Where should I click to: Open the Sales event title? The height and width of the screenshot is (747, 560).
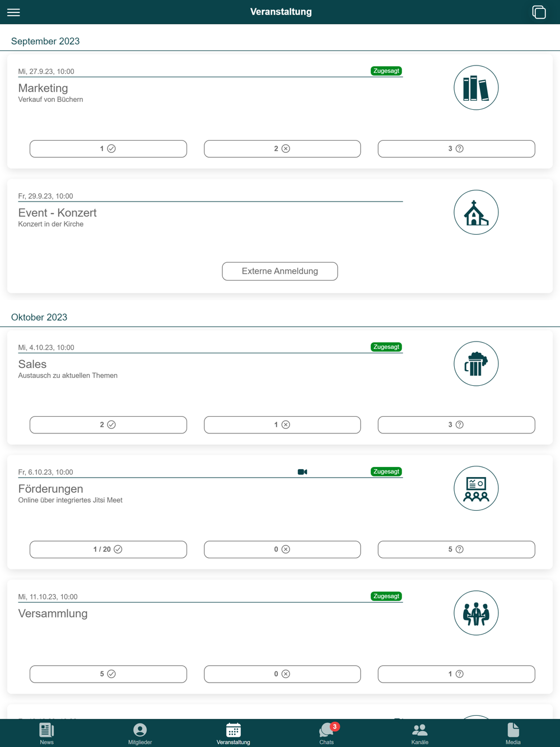click(x=32, y=364)
